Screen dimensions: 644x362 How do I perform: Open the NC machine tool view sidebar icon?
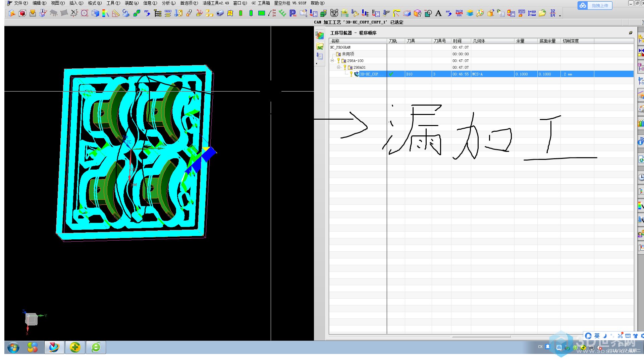(x=320, y=46)
